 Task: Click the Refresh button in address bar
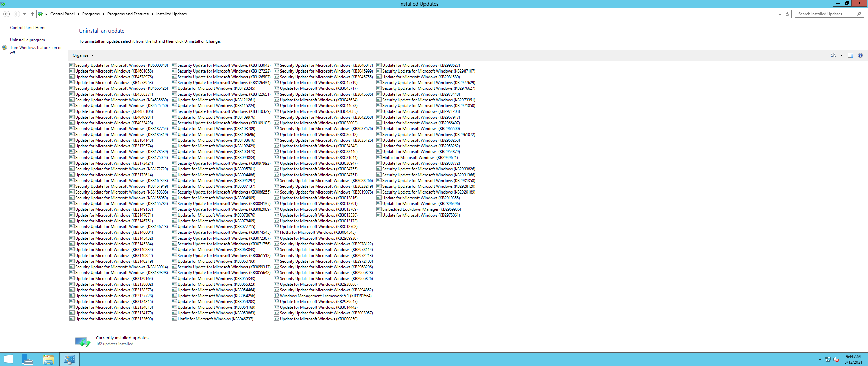pyautogui.click(x=787, y=14)
